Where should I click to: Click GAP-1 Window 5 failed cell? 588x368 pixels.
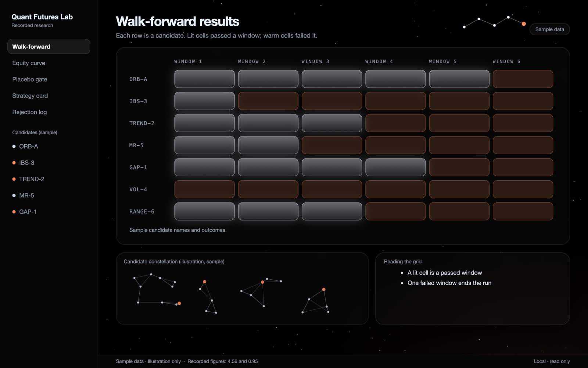459,167
